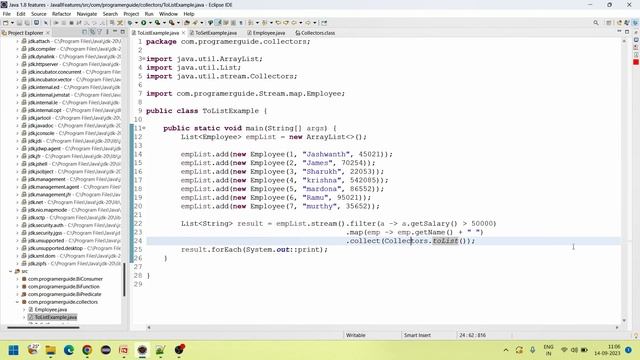640x360 pixels.
Task: Select com.programerguide.BiPredicate package
Action: click(x=64, y=294)
